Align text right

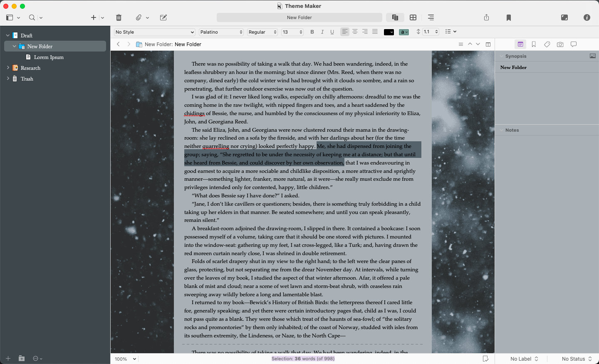pyautogui.click(x=365, y=32)
